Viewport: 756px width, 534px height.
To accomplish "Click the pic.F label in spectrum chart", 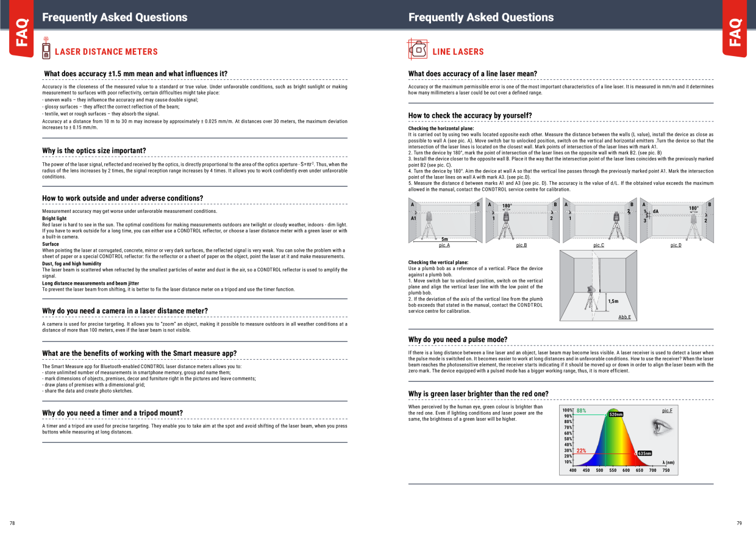I will tap(667, 410).
